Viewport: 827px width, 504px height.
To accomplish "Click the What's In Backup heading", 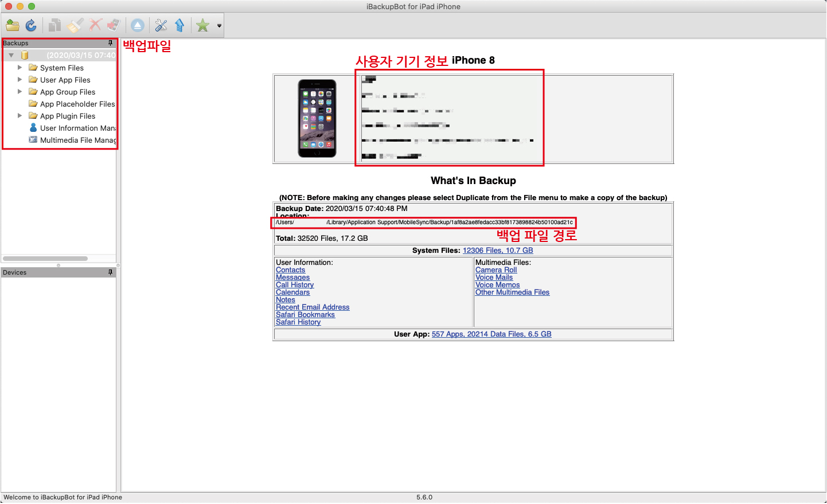I will pyautogui.click(x=473, y=181).
